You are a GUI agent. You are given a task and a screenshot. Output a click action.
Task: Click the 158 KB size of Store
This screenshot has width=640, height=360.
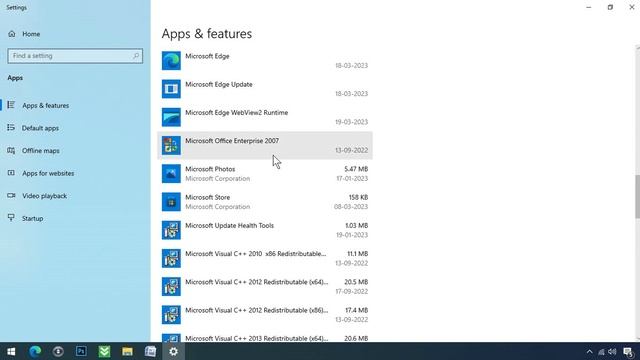tap(358, 197)
